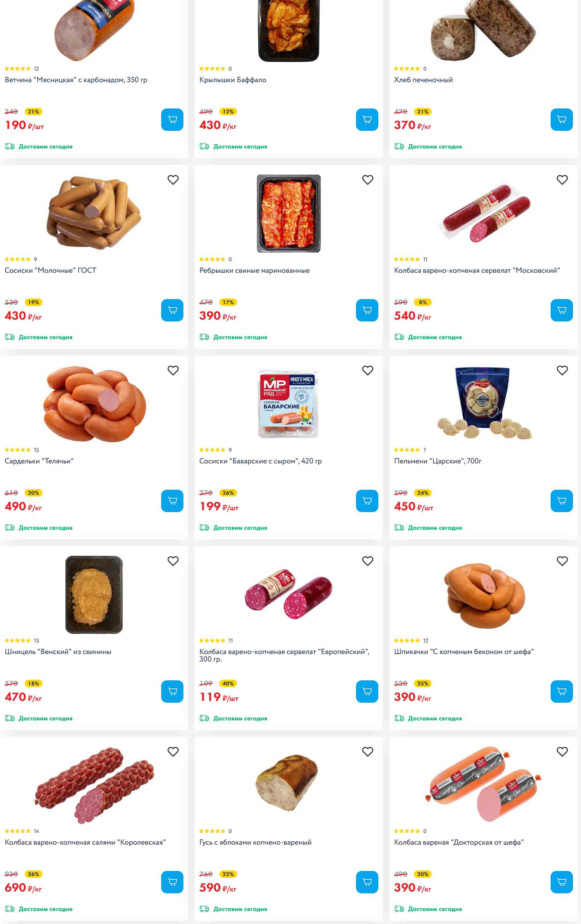Toggle favorite heart on сервелат "Московский"
581x924 pixels.
click(x=562, y=179)
